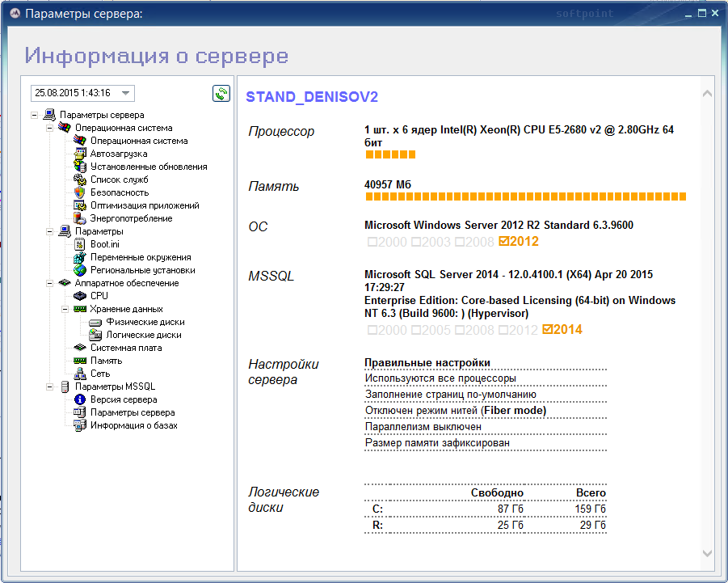The height and width of the screenshot is (583, 728).
Task: Click the green RAM icon for 'Память'
Action: 80,361
